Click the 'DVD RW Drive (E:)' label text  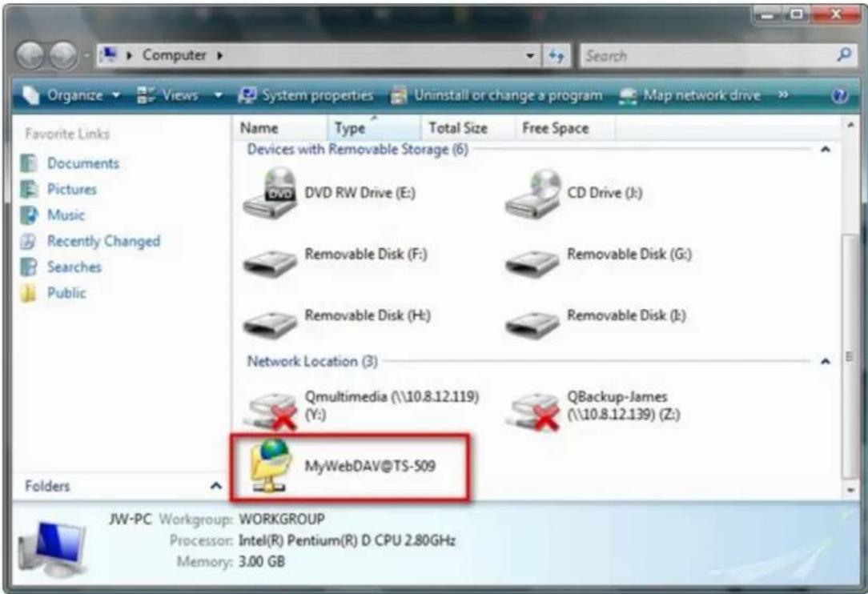coord(360,193)
